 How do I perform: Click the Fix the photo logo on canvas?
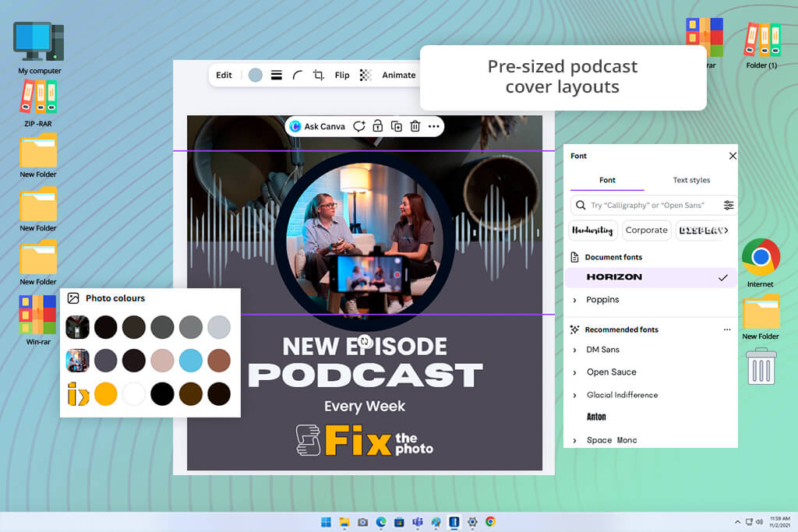[x=365, y=440]
